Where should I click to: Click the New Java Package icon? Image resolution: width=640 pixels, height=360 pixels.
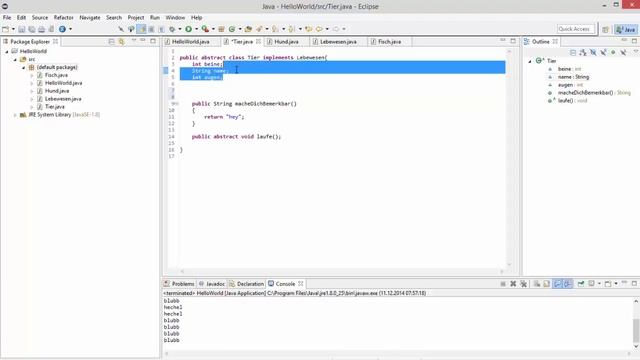click(222, 29)
